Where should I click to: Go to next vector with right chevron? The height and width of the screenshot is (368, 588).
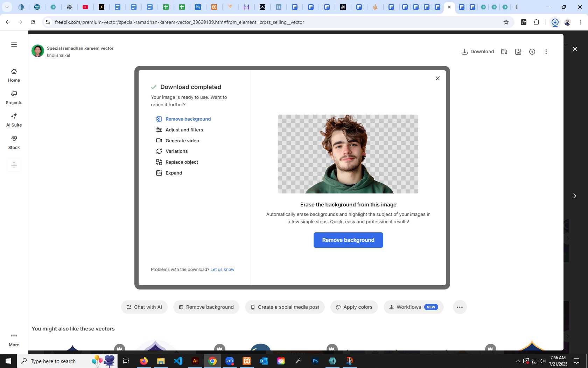coord(575,196)
